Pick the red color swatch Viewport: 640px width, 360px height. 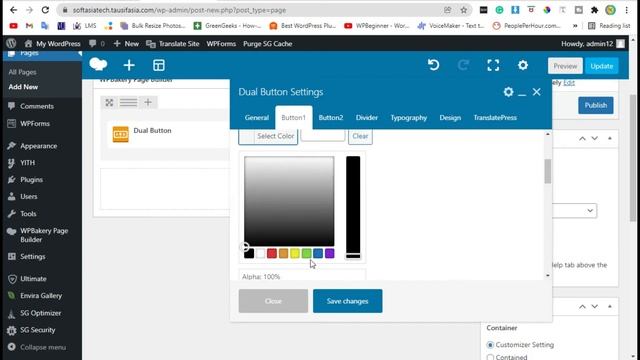coord(272,253)
